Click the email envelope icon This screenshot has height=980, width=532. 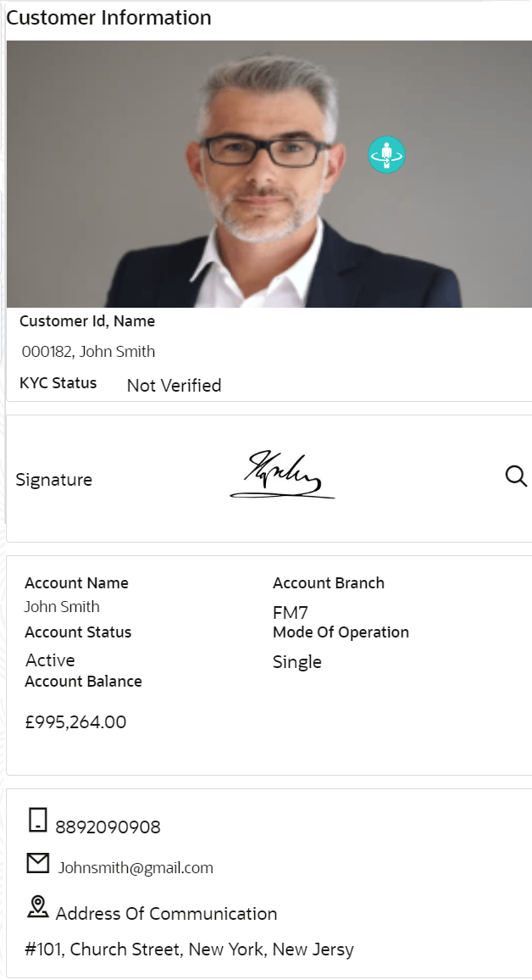(x=38, y=863)
